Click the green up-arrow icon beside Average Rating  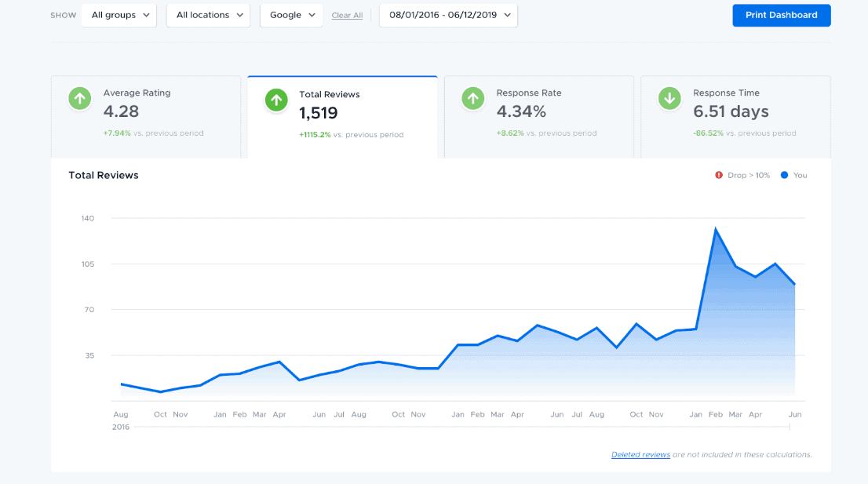(x=79, y=99)
